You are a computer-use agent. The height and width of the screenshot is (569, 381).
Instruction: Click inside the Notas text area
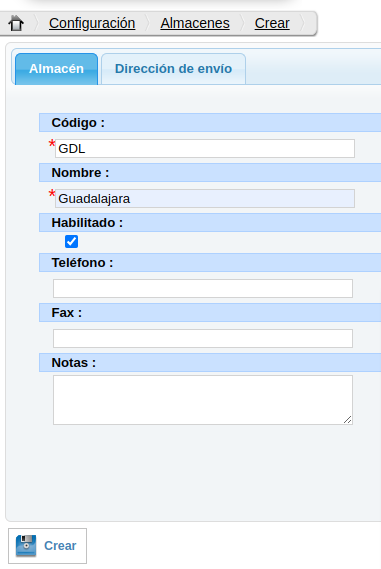click(x=203, y=400)
